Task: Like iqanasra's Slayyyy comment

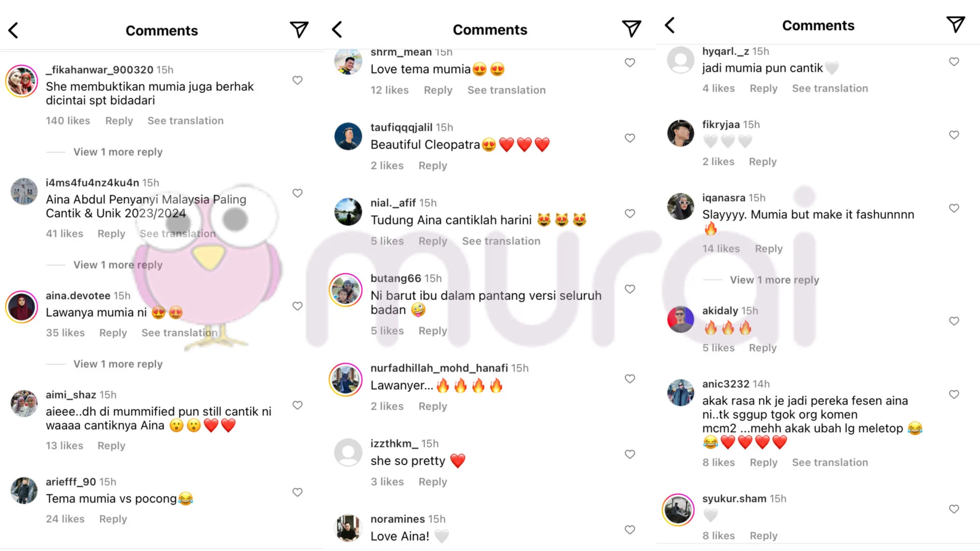Action: pyautogui.click(x=954, y=208)
